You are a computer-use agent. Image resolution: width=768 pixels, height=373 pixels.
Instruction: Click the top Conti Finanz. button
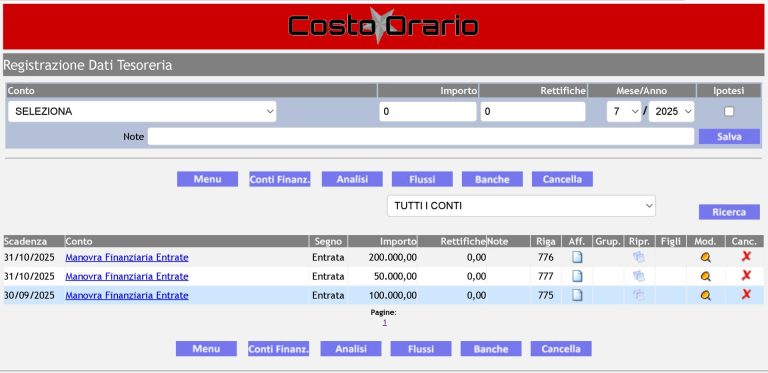point(280,179)
